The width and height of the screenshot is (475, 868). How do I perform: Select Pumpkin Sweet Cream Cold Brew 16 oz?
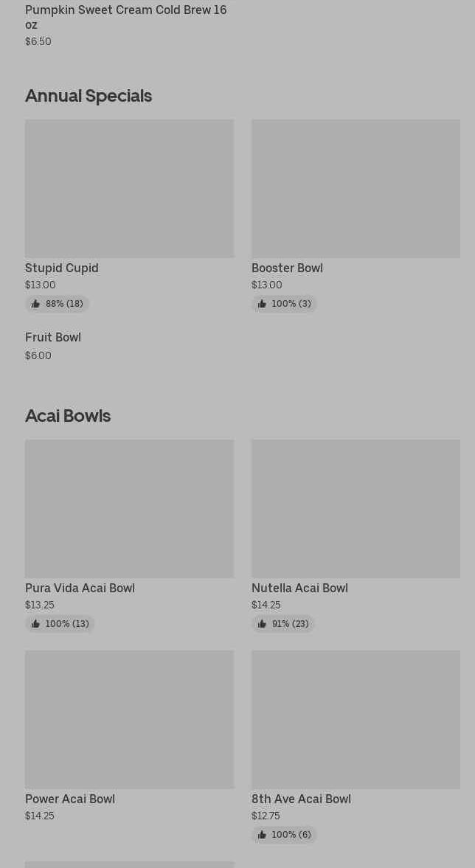125,17
